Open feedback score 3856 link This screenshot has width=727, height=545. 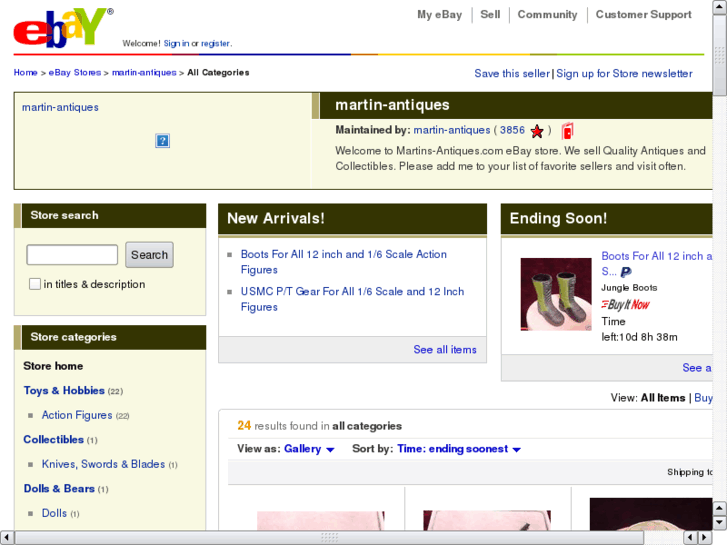tap(512, 130)
